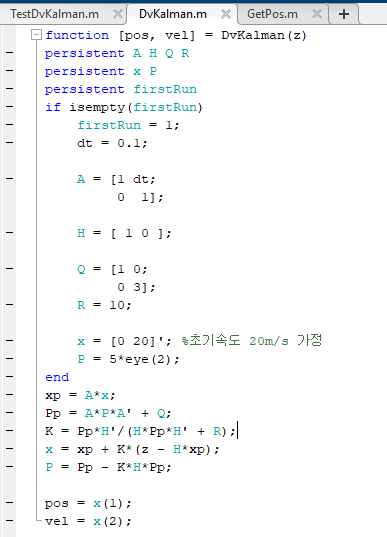Click '(z - H*xp)' in the state update line

coord(172,449)
